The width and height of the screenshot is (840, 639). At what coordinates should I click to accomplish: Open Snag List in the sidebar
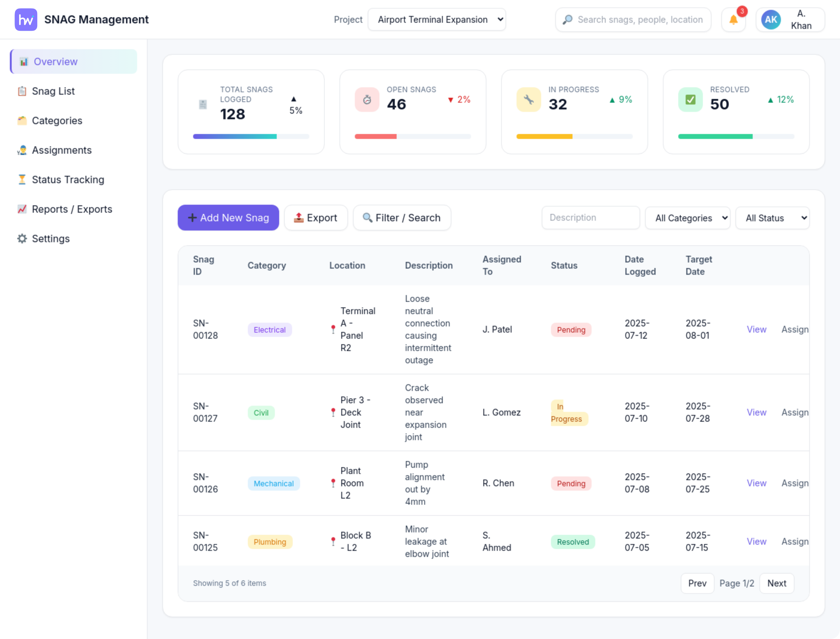click(x=53, y=91)
